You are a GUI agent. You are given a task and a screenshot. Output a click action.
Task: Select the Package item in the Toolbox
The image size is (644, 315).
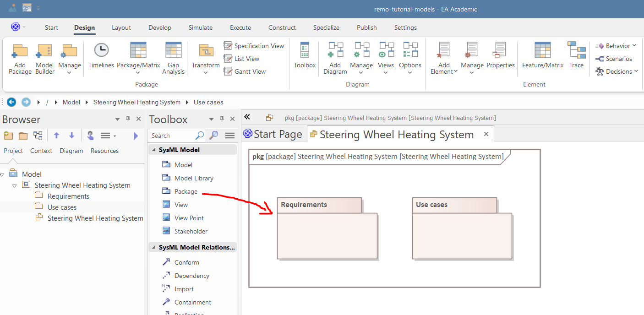pos(186,191)
